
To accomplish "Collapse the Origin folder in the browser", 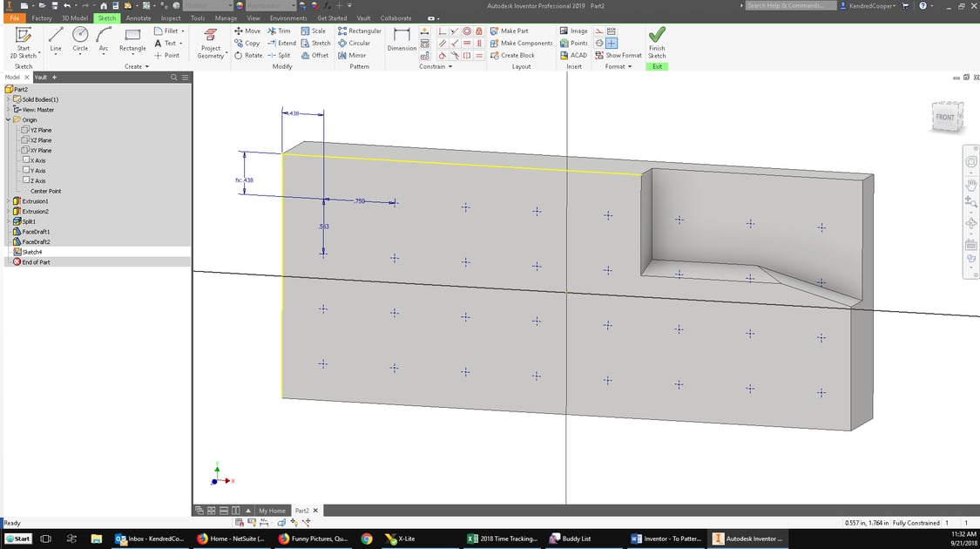I will (8, 119).
